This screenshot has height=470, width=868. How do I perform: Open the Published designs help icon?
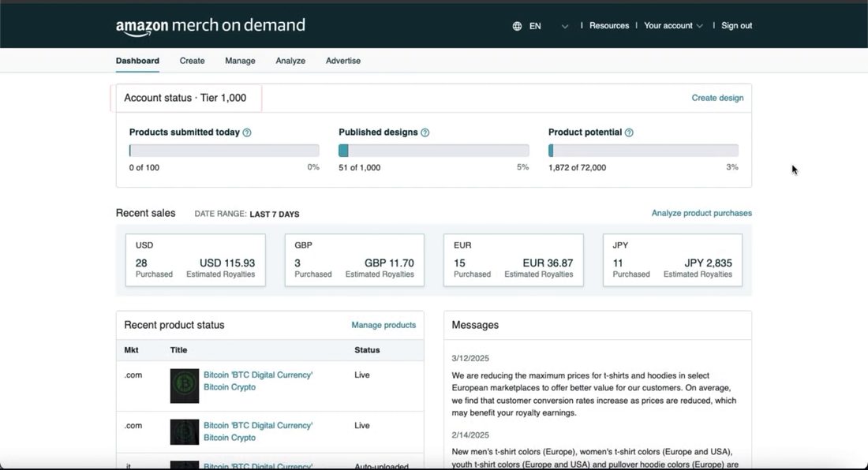[x=425, y=132]
